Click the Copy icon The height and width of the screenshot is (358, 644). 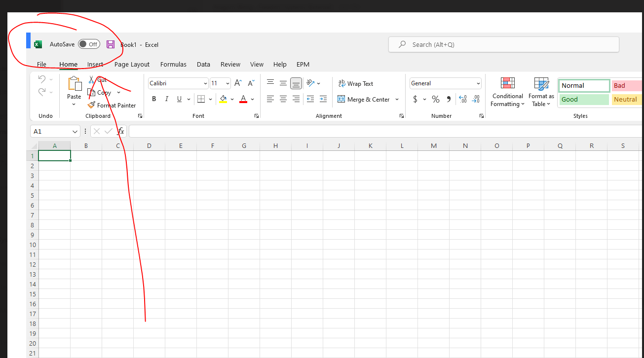[x=91, y=92]
